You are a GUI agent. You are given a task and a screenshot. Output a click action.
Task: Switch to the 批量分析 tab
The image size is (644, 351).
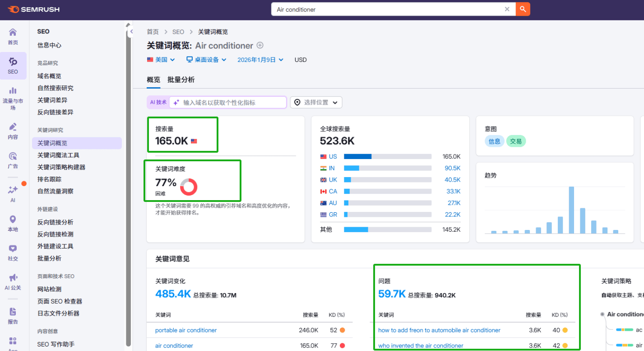point(181,80)
